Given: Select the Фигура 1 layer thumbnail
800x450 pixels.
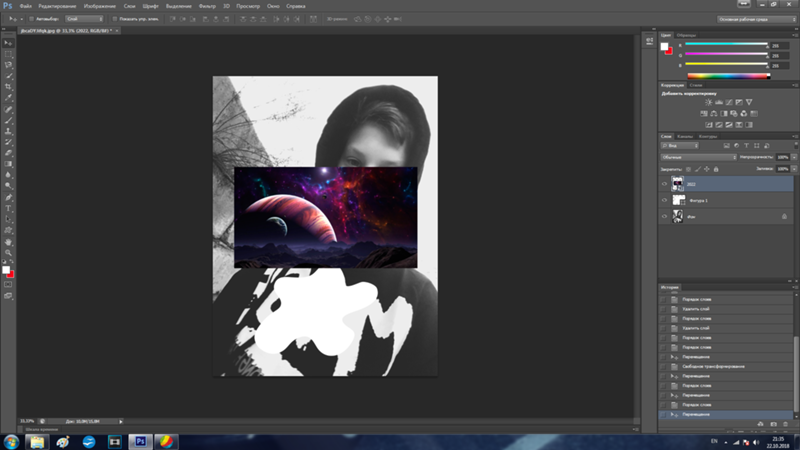Looking at the screenshot, I should (x=678, y=201).
